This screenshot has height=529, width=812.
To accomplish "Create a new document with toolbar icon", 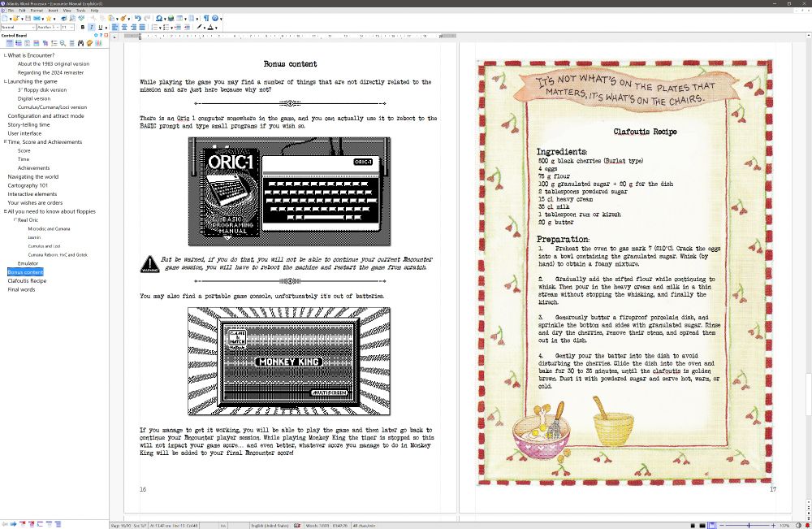I will [4, 18].
